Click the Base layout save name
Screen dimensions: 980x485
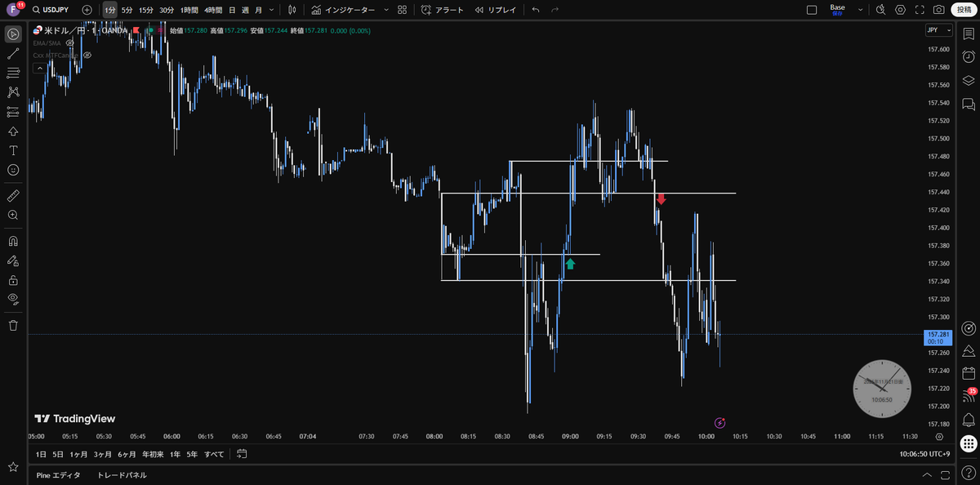(x=837, y=10)
